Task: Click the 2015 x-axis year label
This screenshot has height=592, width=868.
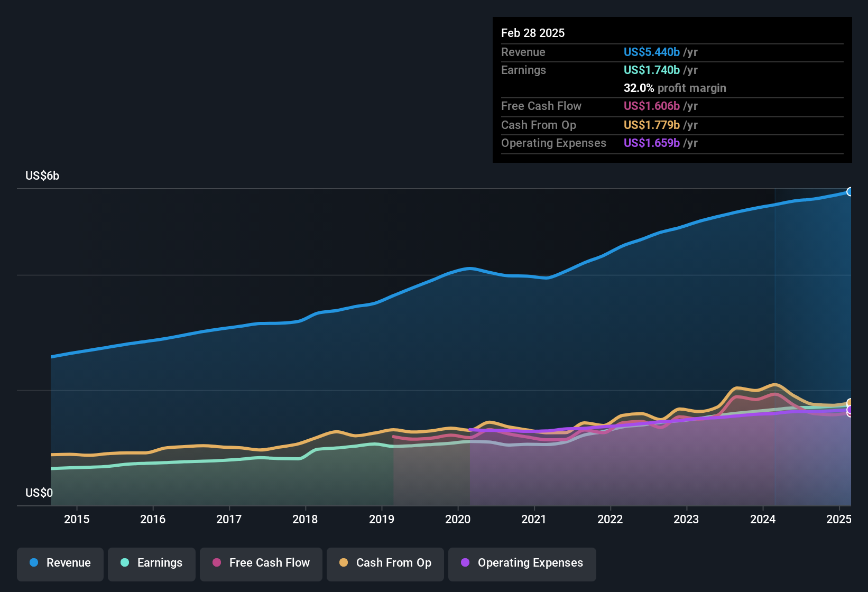Action: pos(77,520)
